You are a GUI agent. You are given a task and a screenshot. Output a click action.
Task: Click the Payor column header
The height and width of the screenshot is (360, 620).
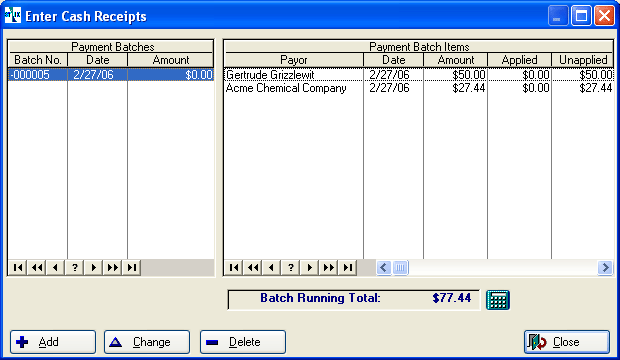(x=294, y=60)
